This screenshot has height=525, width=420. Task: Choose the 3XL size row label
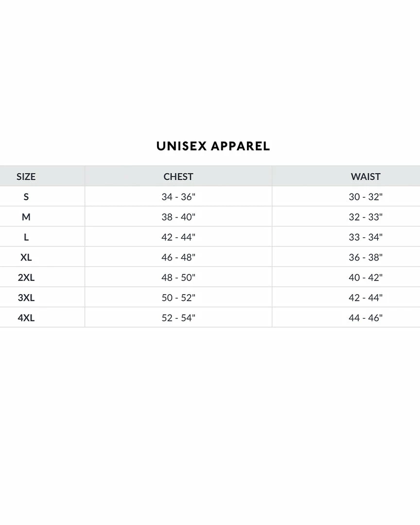tap(26, 298)
